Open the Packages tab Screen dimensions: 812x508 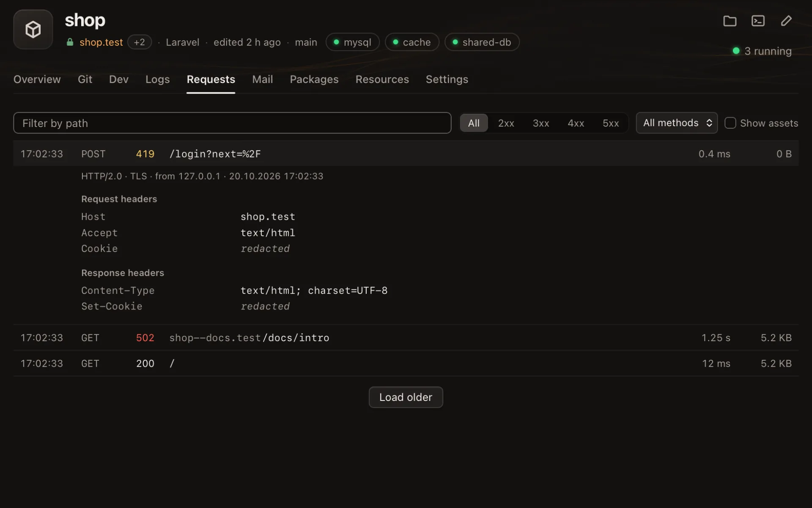[314, 79]
